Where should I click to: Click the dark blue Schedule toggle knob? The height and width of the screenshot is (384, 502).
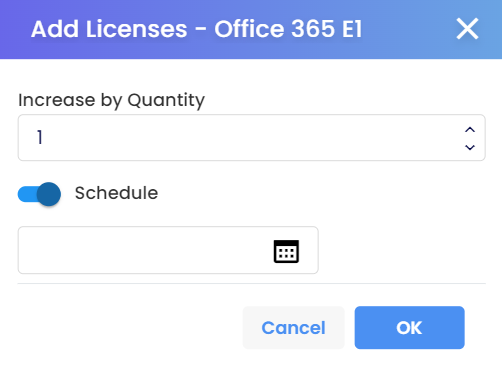coord(49,194)
